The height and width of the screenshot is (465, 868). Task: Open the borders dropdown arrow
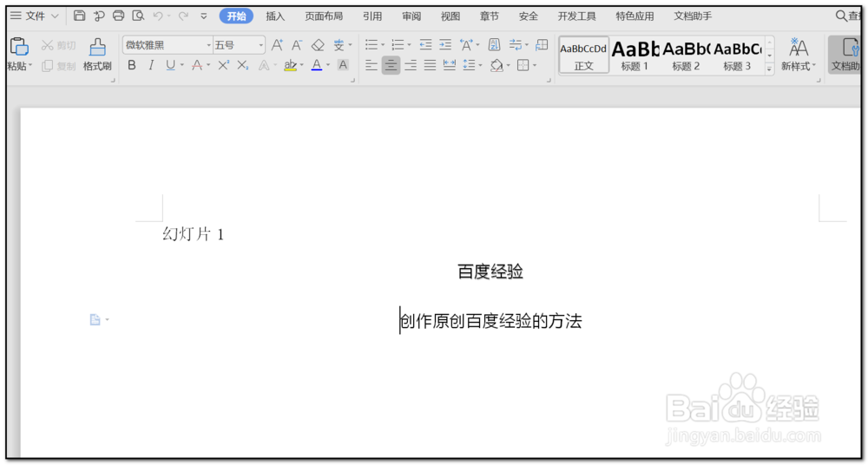tap(536, 66)
